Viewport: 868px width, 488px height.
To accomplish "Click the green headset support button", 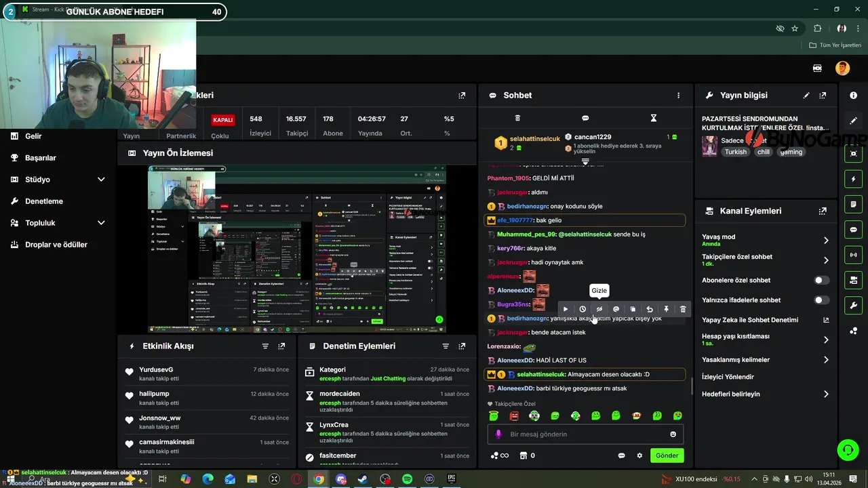I will [847, 449].
